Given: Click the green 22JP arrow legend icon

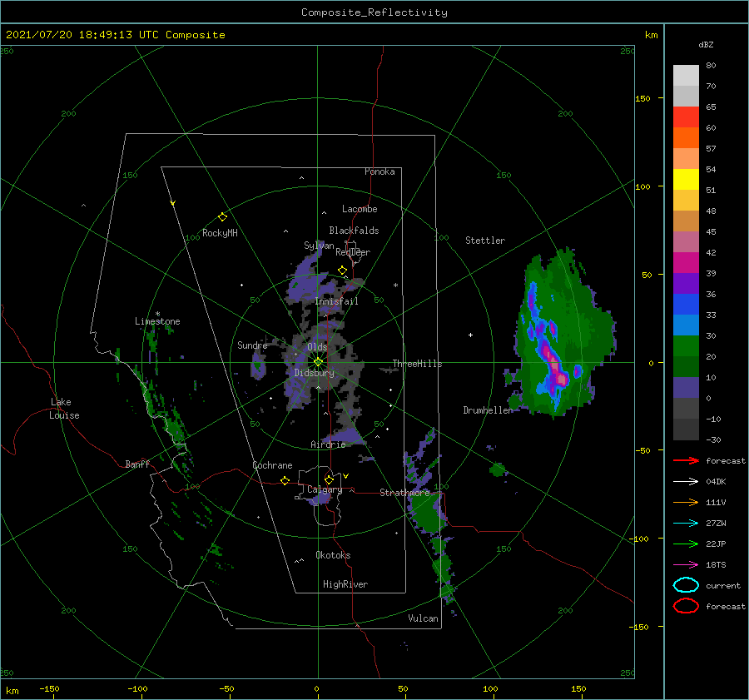Looking at the screenshot, I should (686, 544).
